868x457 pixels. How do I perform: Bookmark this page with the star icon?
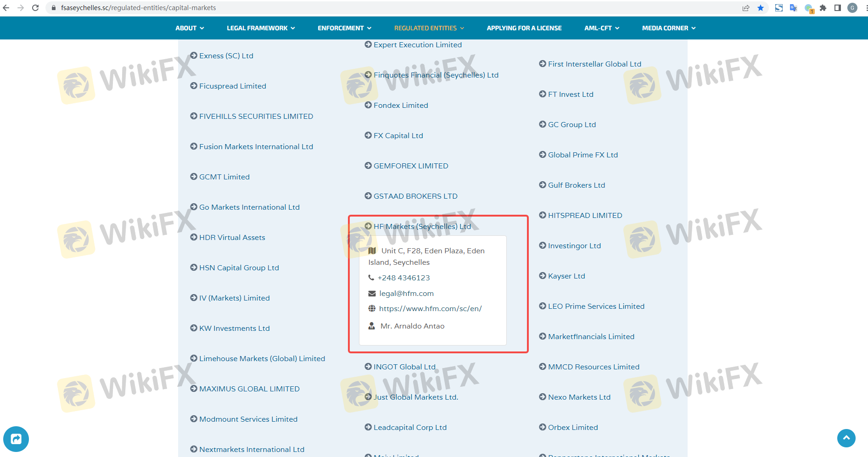761,8
